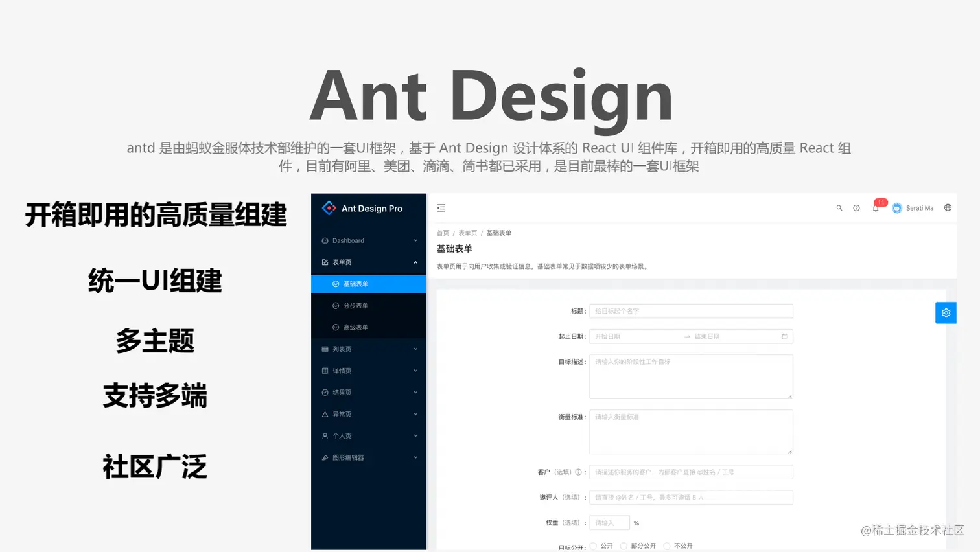Click the 个人页 user icon
This screenshot has height=552, width=980.
click(325, 436)
